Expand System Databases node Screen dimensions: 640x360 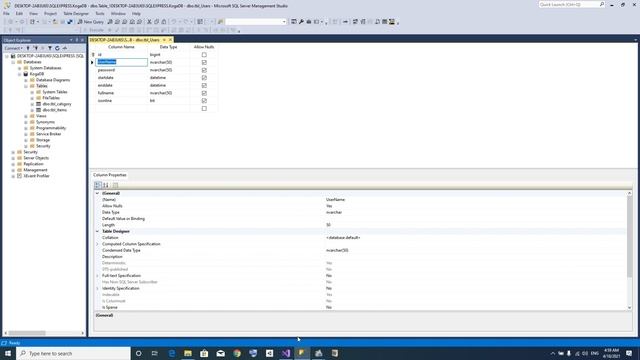[x=19, y=68]
